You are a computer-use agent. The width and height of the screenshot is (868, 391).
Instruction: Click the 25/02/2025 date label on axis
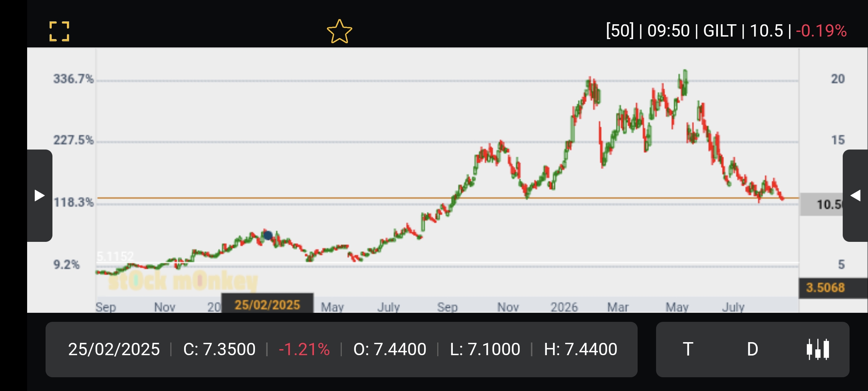pos(267,304)
